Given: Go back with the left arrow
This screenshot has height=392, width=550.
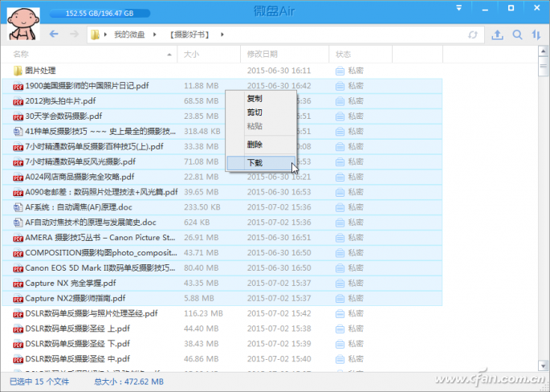Looking at the screenshot, I should [x=54, y=34].
